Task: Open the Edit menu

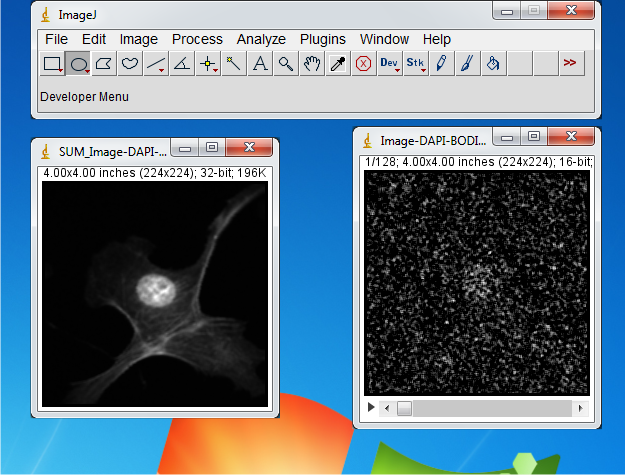Action: (x=94, y=39)
